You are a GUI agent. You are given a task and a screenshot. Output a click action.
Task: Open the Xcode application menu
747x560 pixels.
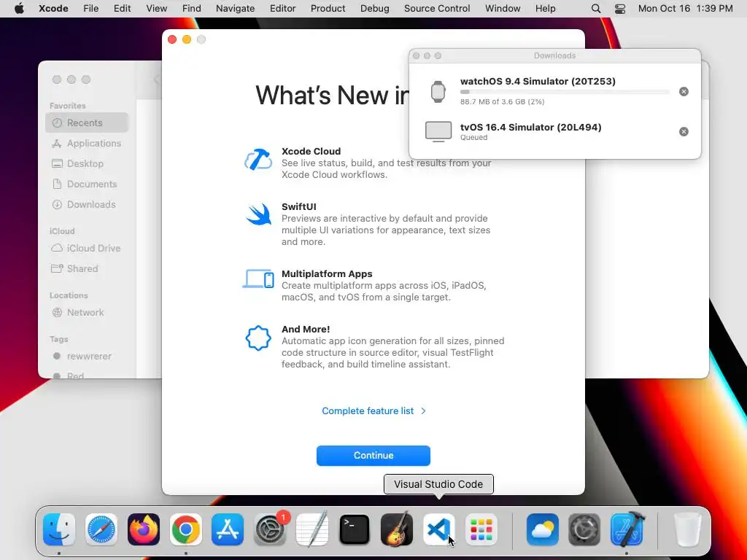point(53,9)
